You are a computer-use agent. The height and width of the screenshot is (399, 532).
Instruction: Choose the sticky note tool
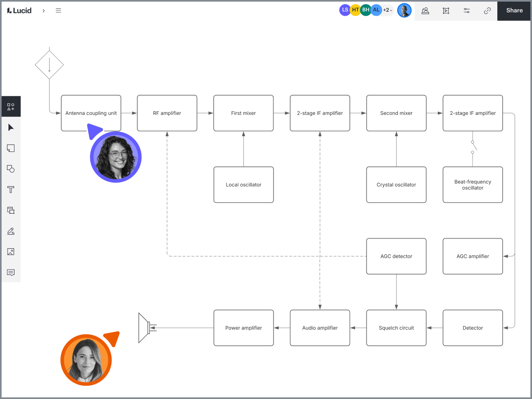(11, 148)
